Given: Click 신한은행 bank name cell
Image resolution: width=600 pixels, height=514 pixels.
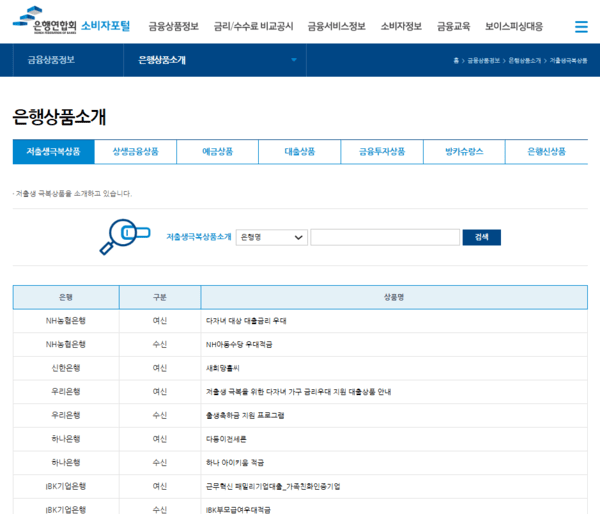Looking at the screenshot, I should [x=66, y=368].
